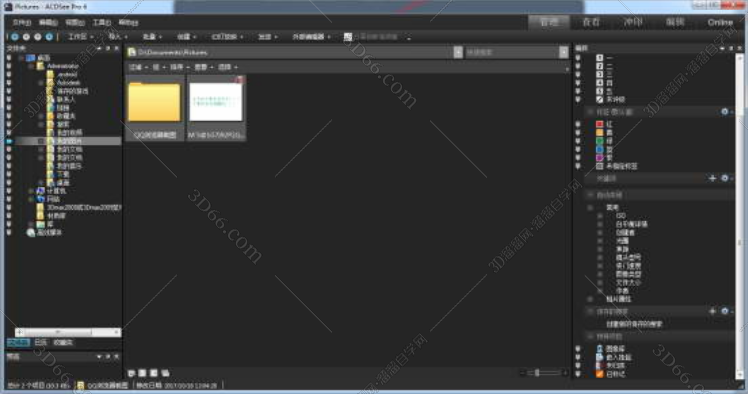Toggle easy-select for Administrator folder
Screen dimensions: 748x394
[x=9, y=66]
